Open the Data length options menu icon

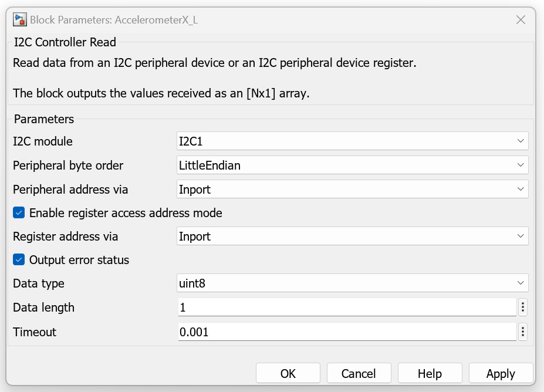coord(522,307)
